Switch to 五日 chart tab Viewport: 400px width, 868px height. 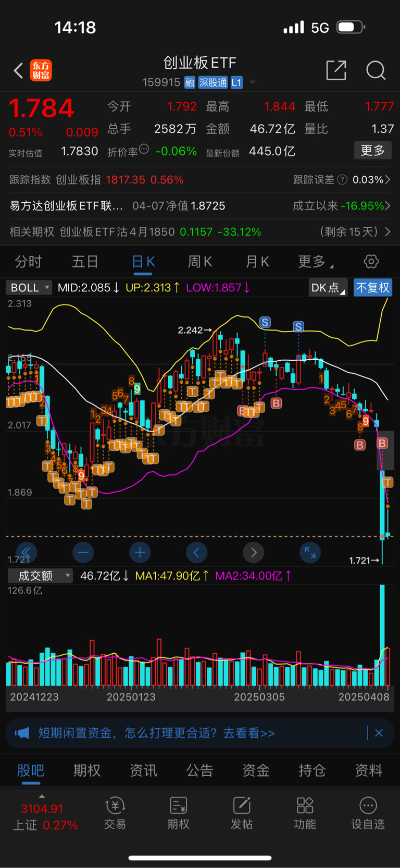click(85, 262)
